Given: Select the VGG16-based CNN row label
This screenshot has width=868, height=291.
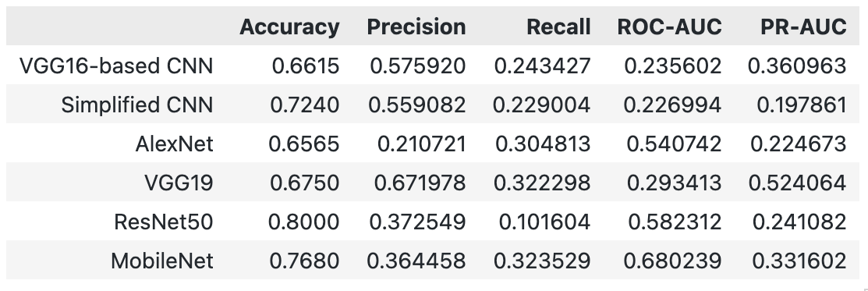Looking at the screenshot, I should (116, 66).
